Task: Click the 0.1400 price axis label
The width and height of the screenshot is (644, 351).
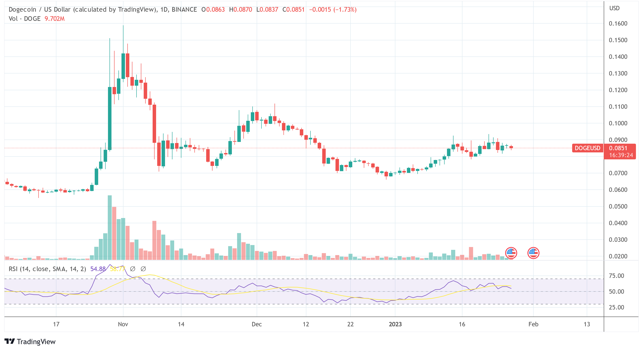Action: coord(618,57)
